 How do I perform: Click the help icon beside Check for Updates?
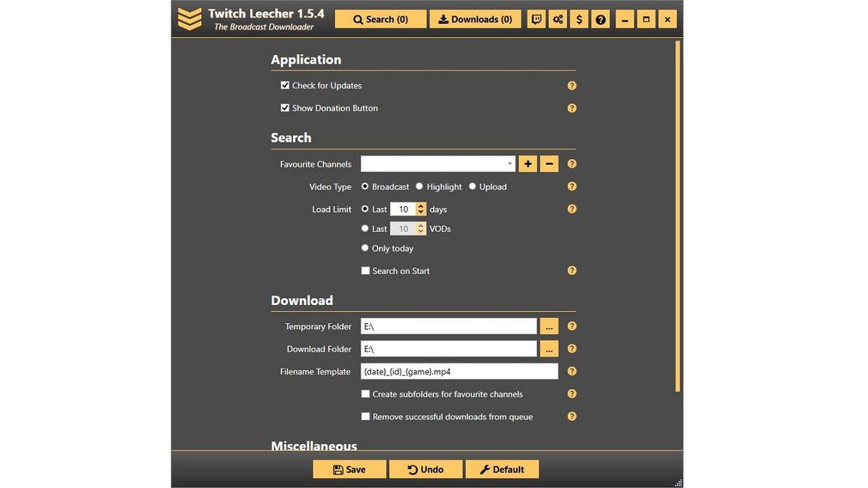click(571, 85)
